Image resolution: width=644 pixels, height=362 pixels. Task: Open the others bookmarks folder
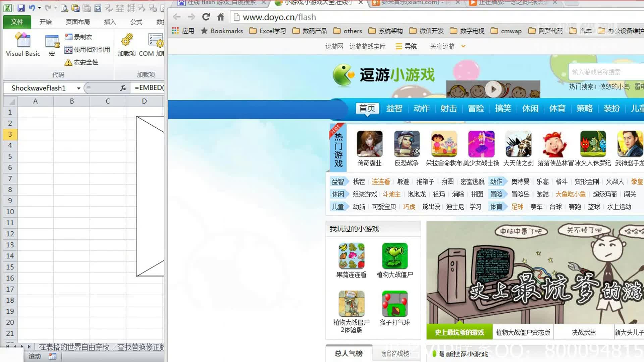pos(348,31)
